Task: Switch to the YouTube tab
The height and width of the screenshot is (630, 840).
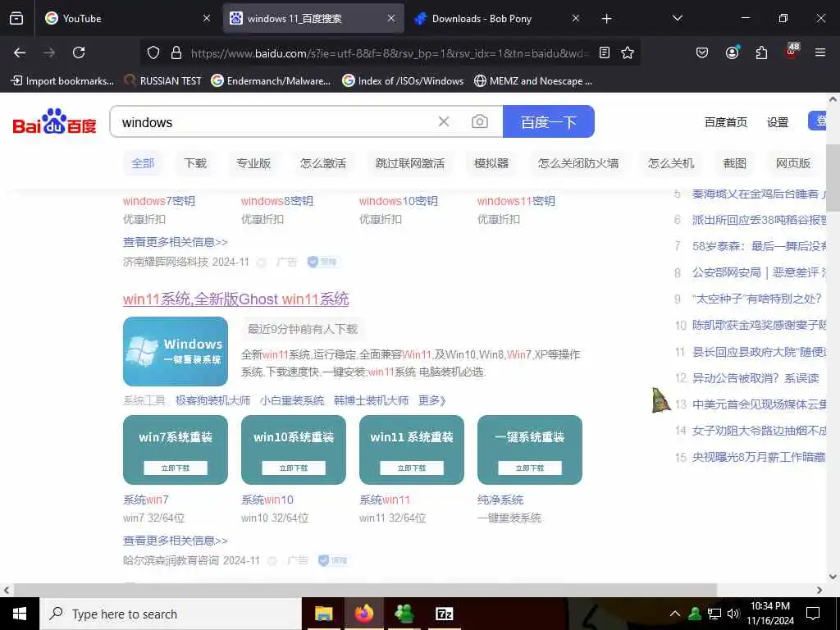Action: 127,18
